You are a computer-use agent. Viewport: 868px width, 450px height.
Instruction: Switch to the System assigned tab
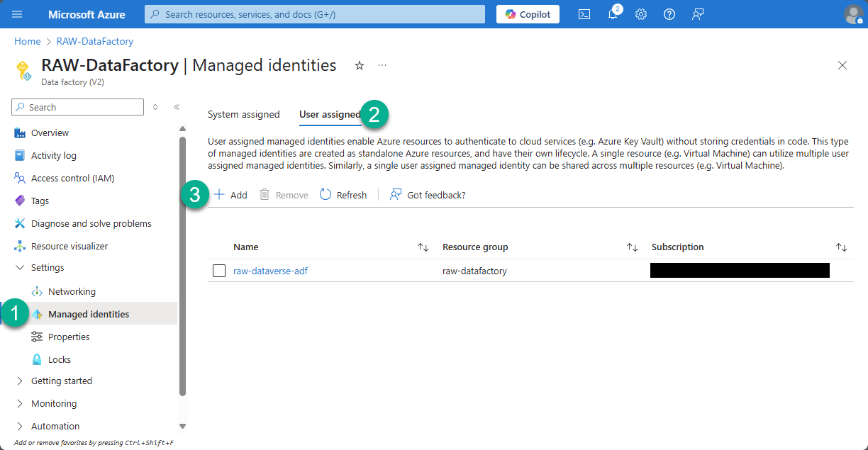[x=244, y=114]
